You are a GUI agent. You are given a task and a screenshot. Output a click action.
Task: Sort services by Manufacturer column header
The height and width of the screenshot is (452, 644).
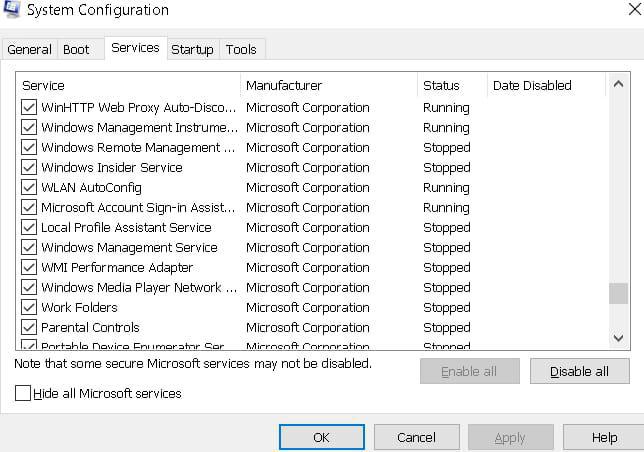point(328,86)
